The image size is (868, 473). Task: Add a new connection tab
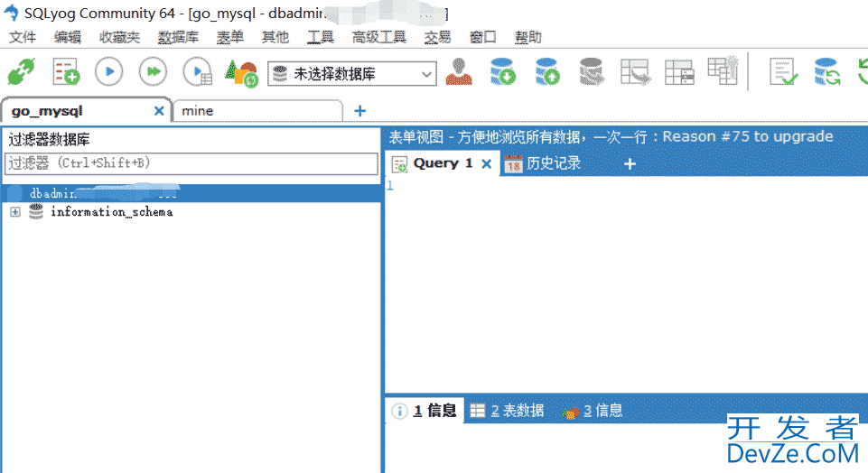click(x=360, y=111)
